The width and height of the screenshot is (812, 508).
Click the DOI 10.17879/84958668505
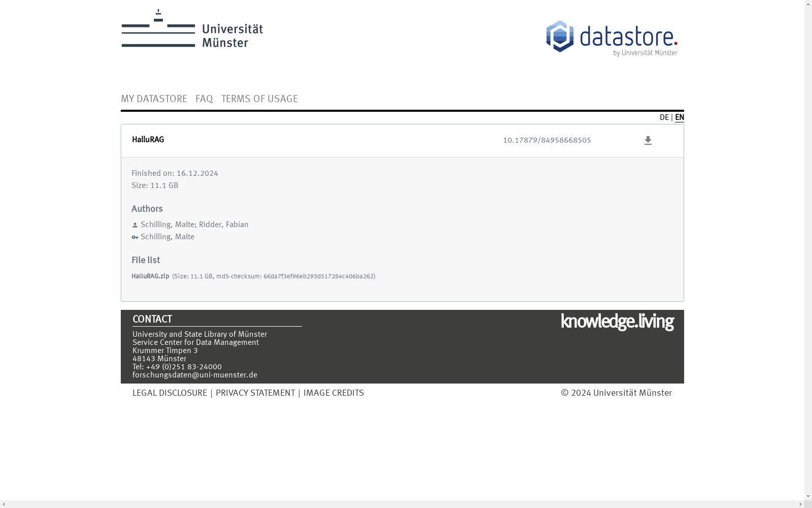tap(547, 141)
